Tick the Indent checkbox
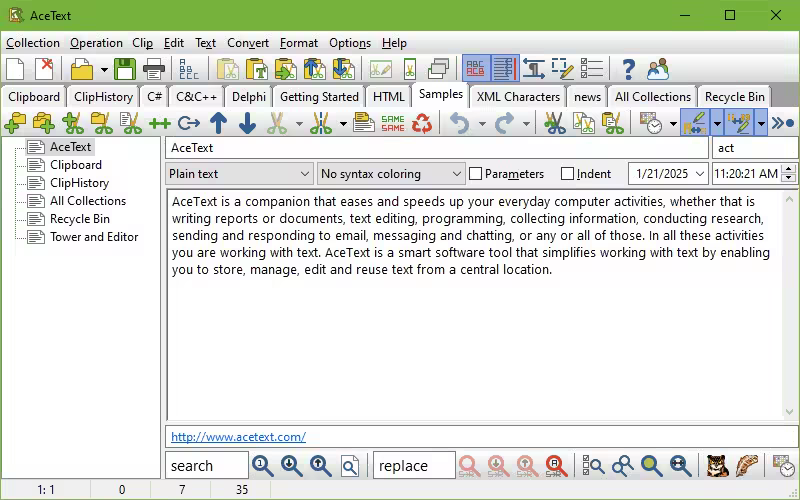This screenshot has height=500, width=800. pos(567,174)
